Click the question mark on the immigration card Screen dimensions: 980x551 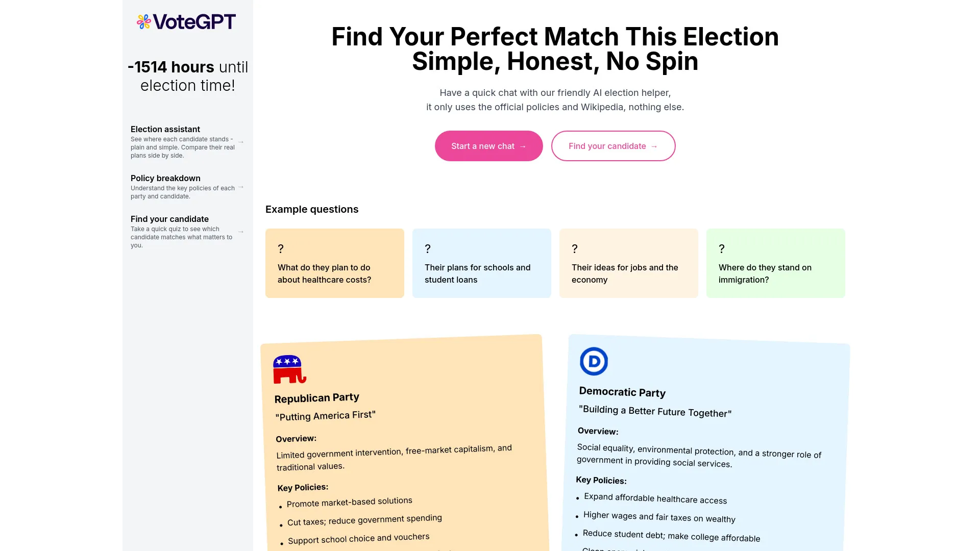[722, 248]
